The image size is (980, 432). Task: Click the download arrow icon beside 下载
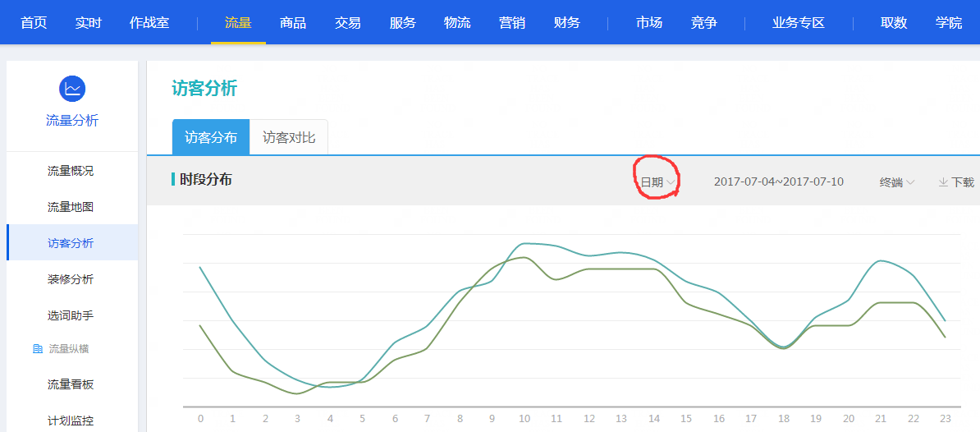943,182
